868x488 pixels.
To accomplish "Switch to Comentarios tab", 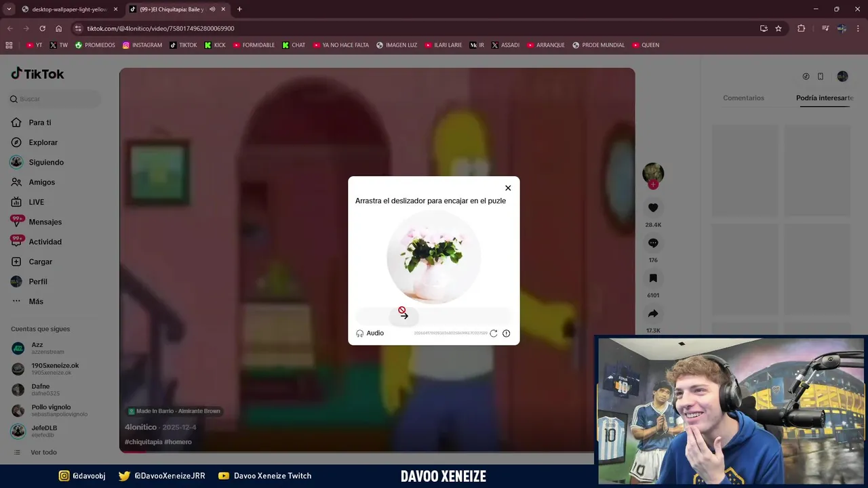I will tap(743, 98).
